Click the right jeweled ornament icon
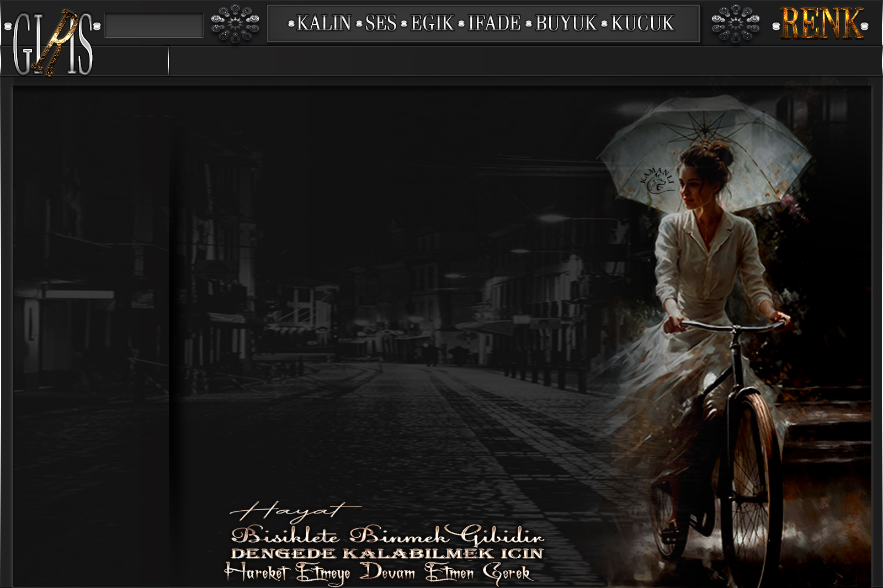883x588 pixels. (x=736, y=24)
